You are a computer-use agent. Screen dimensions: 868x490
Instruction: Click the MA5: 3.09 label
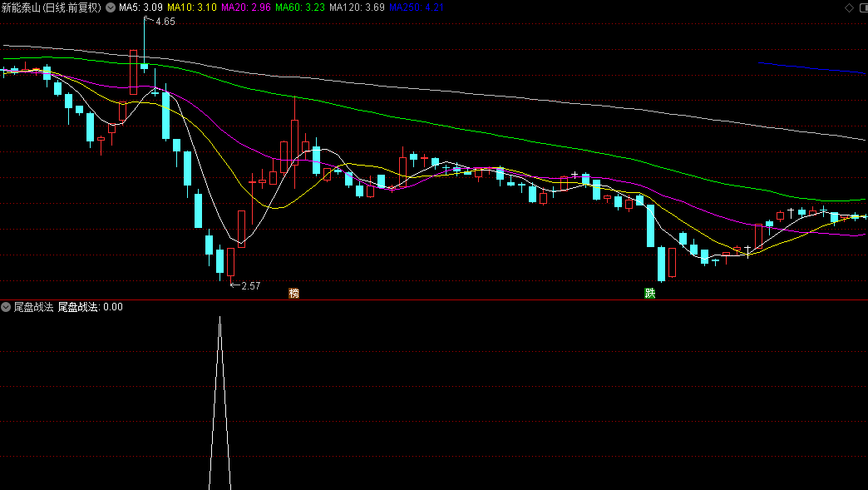point(141,7)
